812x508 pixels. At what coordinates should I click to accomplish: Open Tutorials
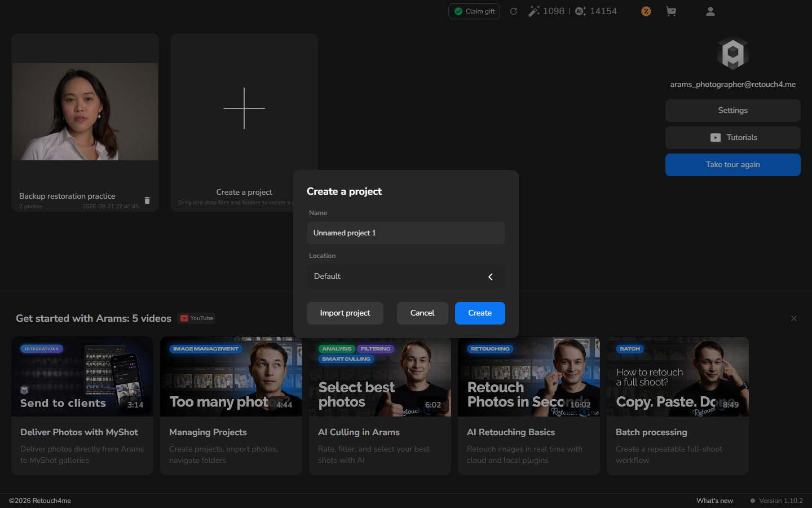733,138
